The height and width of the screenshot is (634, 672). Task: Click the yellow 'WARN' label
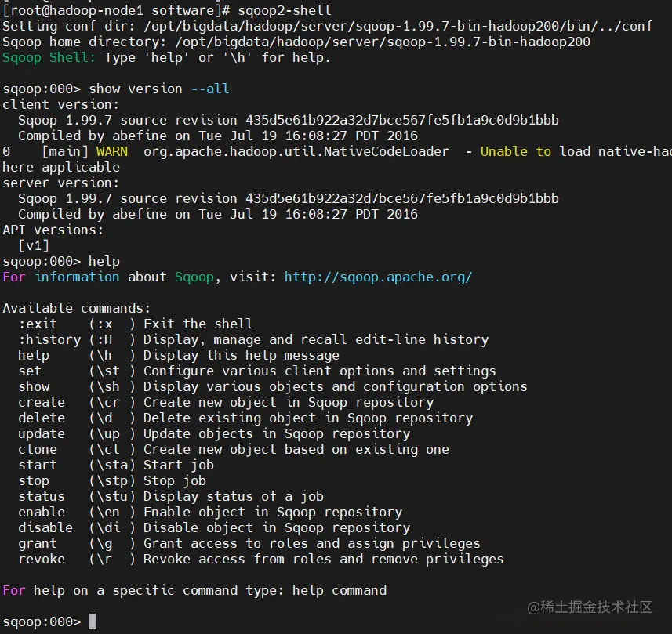pyautogui.click(x=112, y=152)
